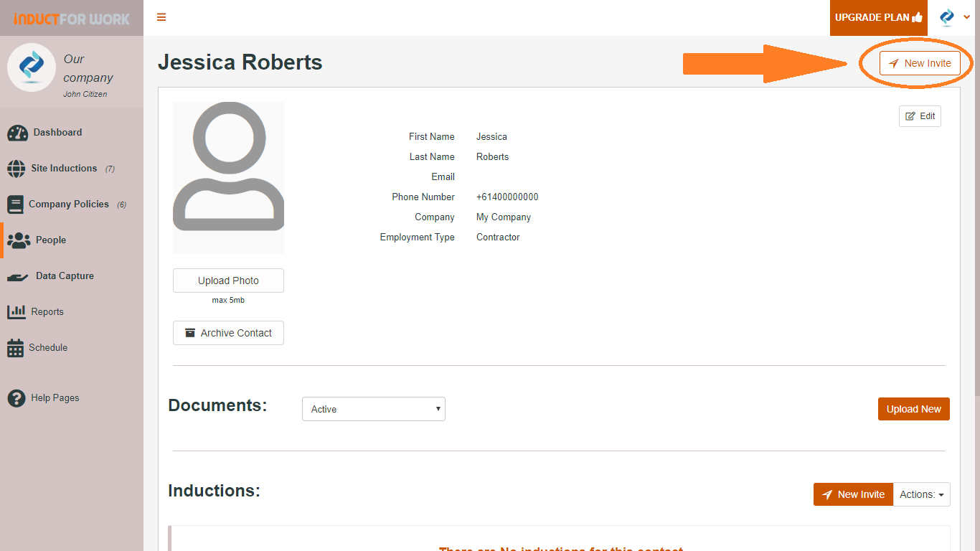This screenshot has height=551, width=980.
Task: Open Company Policies in sidebar
Action: coord(69,204)
